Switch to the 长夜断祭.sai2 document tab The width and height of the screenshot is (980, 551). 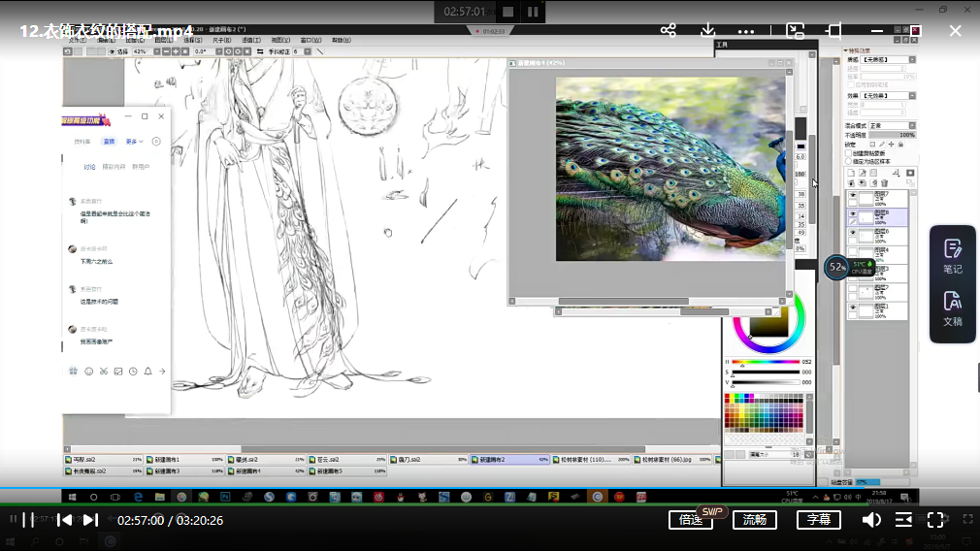(x=103, y=471)
